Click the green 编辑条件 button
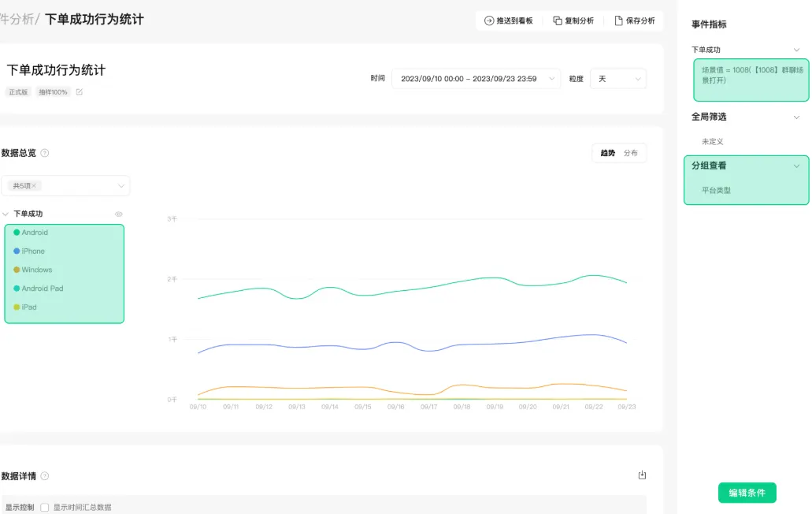 (x=747, y=493)
